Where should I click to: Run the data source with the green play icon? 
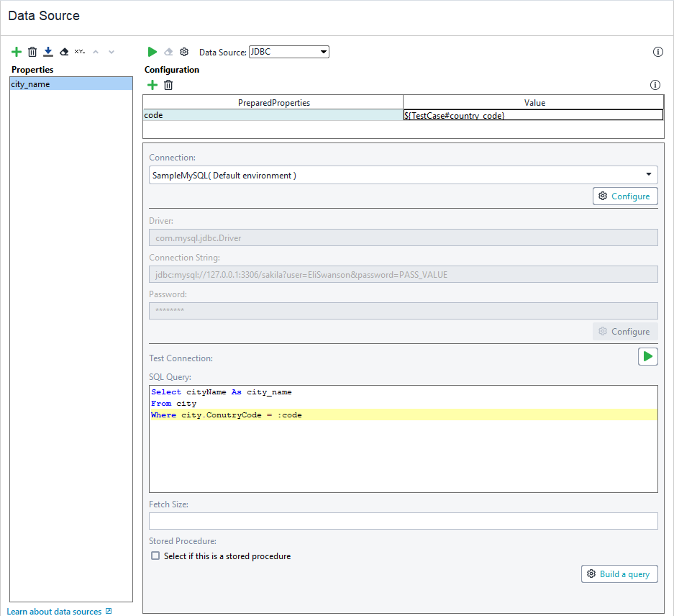(x=152, y=51)
